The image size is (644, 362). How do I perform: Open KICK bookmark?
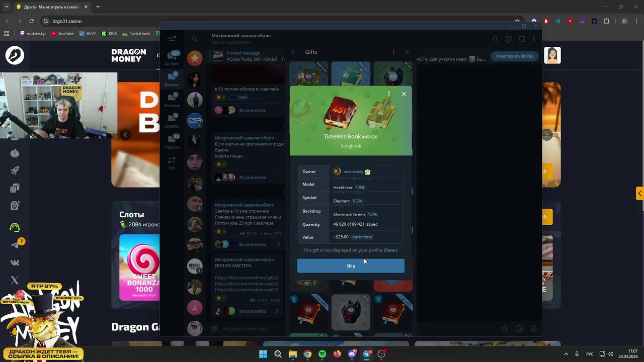point(109,34)
